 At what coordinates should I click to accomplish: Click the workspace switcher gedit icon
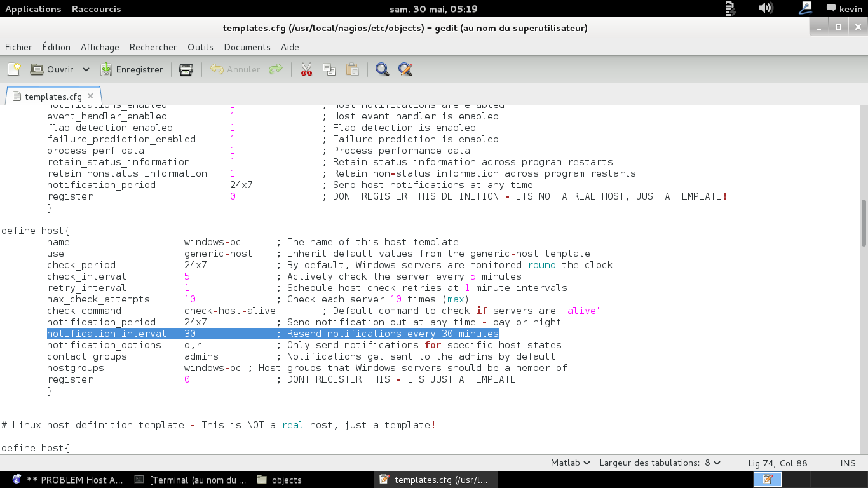point(767,480)
